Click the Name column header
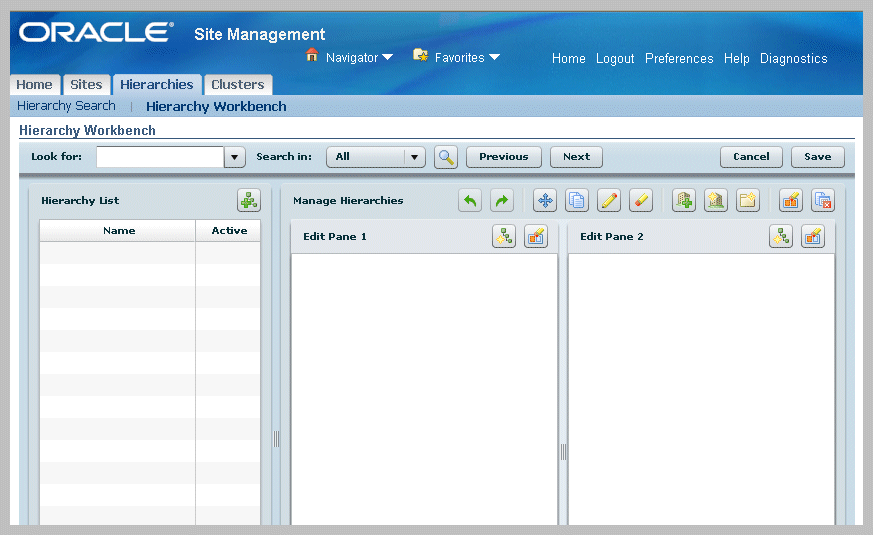The image size is (873, 535). [117, 230]
